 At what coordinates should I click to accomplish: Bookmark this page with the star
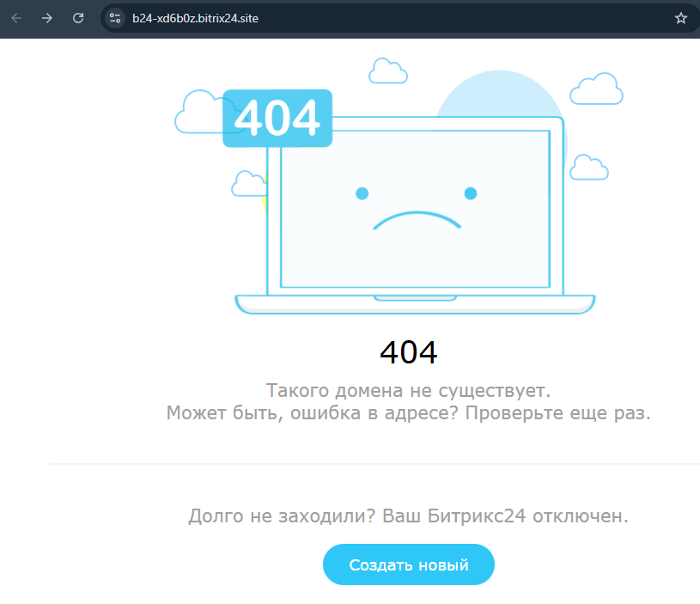coord(681,18)
